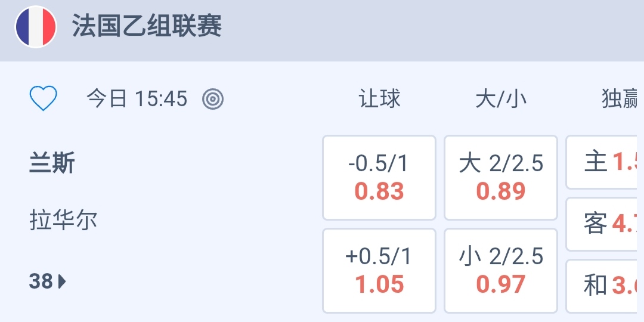Expand more markets with the triangle arrow
The image size is (644, 322).
pos(62,281)
